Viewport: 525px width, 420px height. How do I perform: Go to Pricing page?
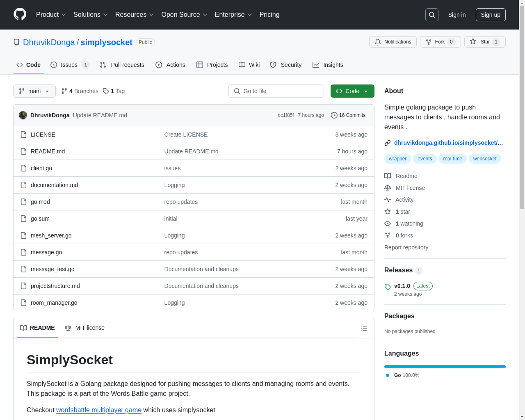[269, 15]
